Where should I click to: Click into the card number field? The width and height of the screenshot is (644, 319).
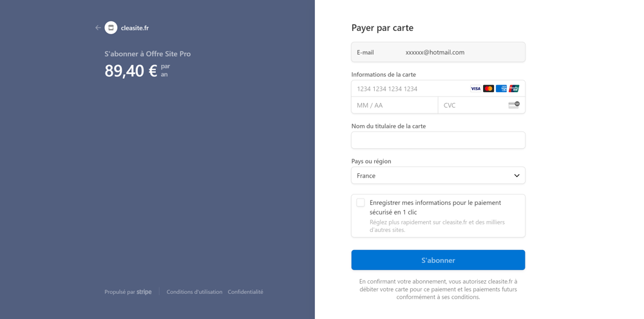tap(409, 89)
